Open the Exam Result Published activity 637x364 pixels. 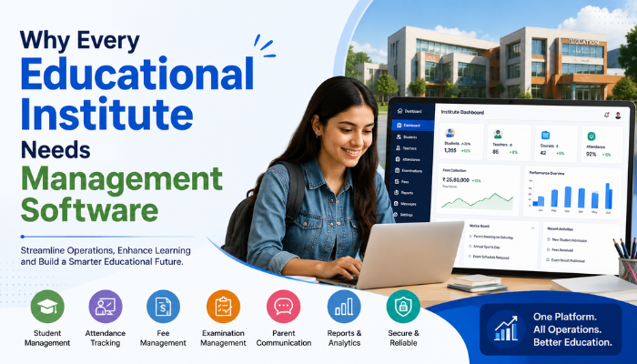565,260
